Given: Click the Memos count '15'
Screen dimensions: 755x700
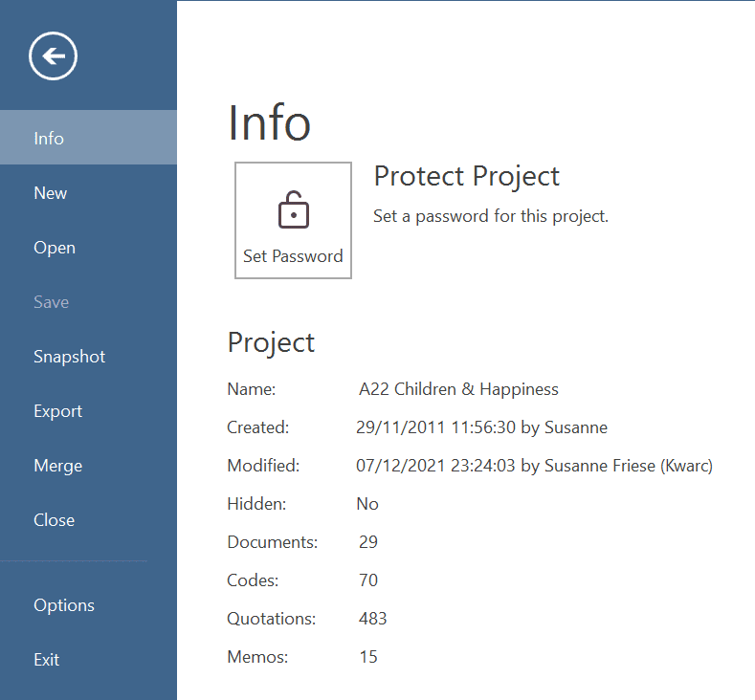Looking at the screenshot, I should (368, 657).
